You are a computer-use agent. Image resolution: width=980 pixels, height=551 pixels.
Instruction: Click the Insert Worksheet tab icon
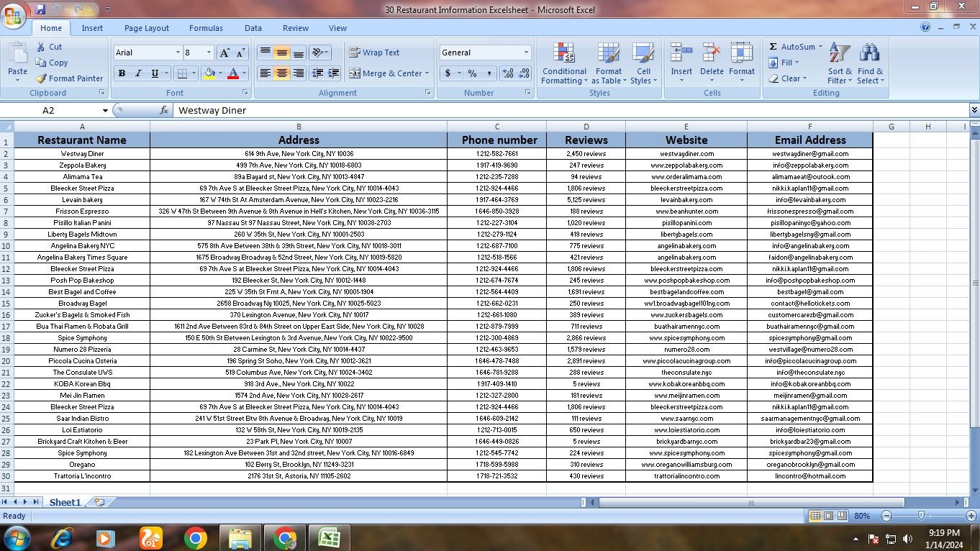click(x=99, y=502)
